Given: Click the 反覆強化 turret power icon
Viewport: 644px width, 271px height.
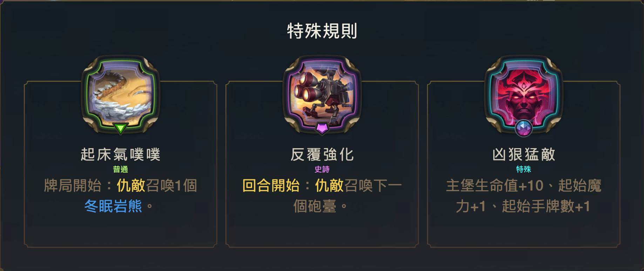Looking at the screenshot, I should (x=322, y=94).
